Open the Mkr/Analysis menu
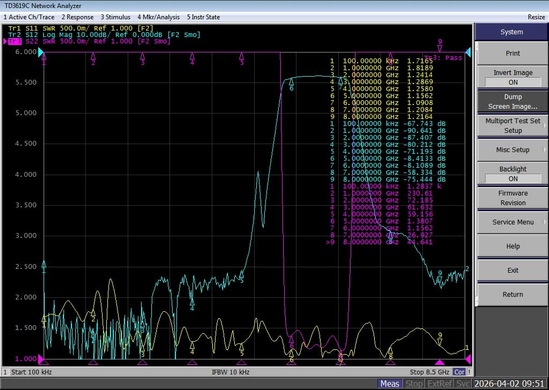 (158, 17)
